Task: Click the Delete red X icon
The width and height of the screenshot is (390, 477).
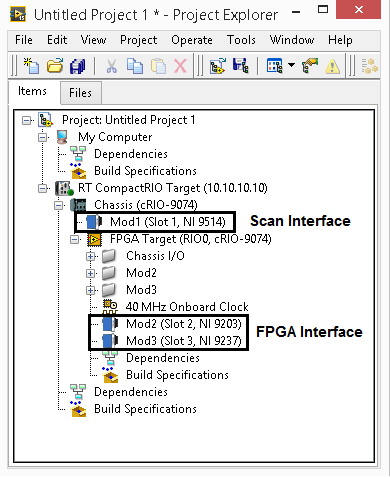Action: pos(180,65)
